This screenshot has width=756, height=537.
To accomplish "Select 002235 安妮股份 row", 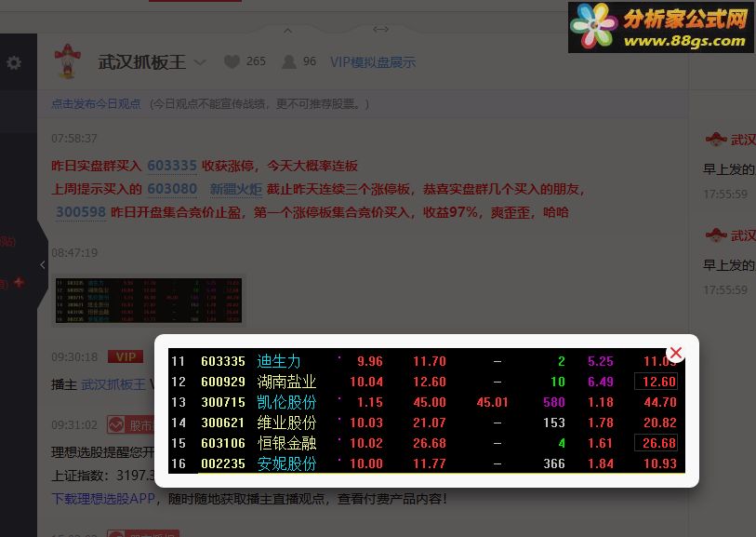I will 426,463.
